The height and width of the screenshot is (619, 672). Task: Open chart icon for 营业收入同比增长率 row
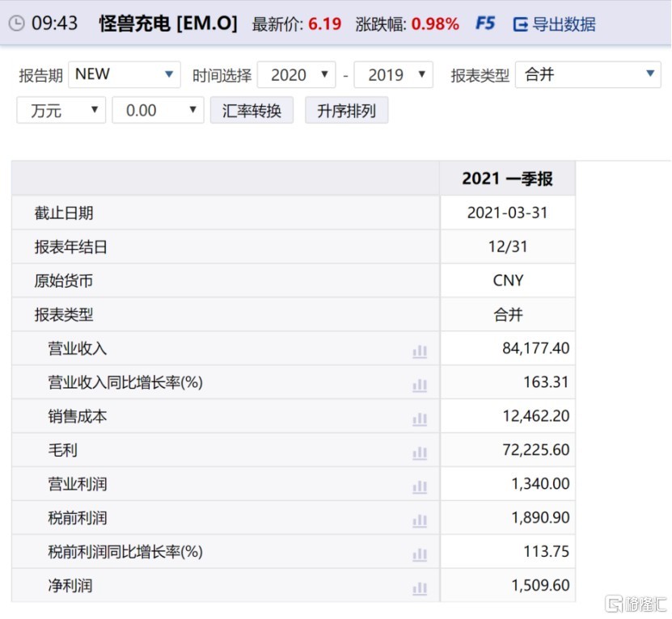click(419, 385)
